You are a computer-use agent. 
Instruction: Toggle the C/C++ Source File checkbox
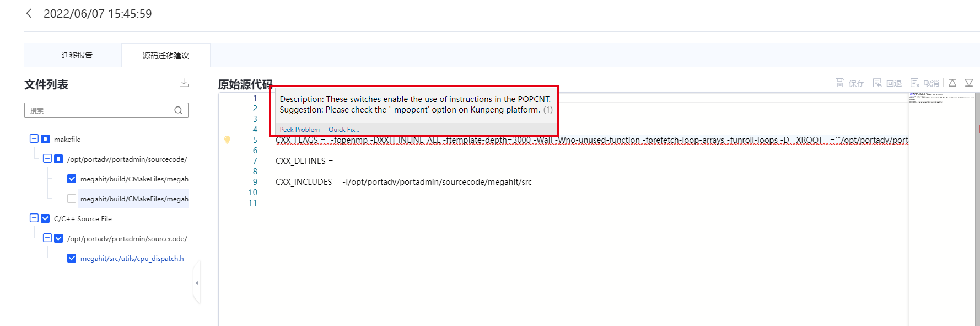(45, 218)
